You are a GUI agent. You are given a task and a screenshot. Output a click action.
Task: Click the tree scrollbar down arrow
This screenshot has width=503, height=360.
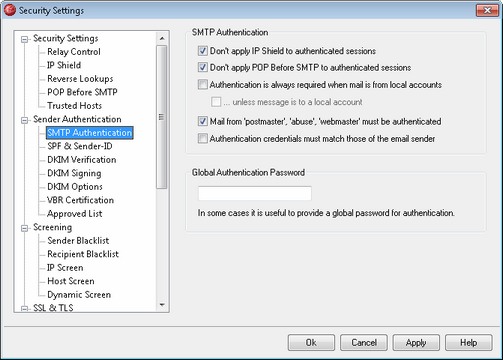(162, 305)
